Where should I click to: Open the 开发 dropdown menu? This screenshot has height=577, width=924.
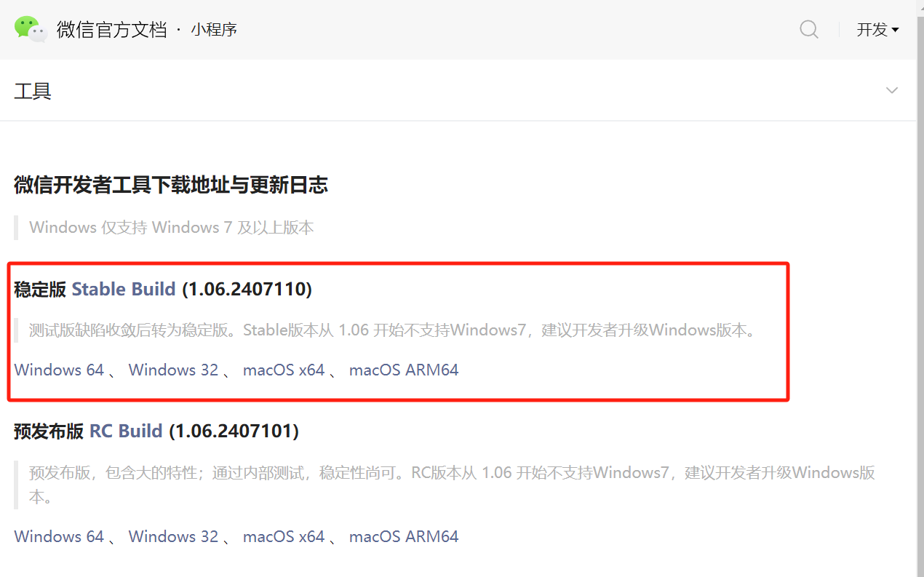pos(877,30)
